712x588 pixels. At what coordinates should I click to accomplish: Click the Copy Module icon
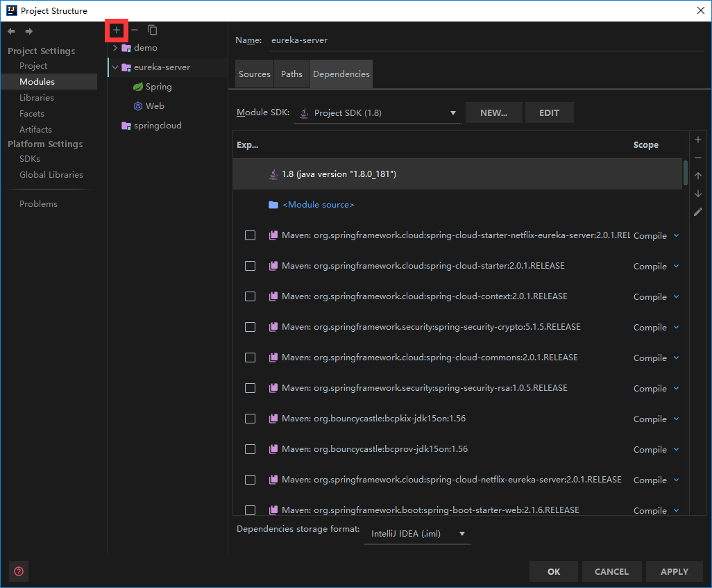coord(151,30)
